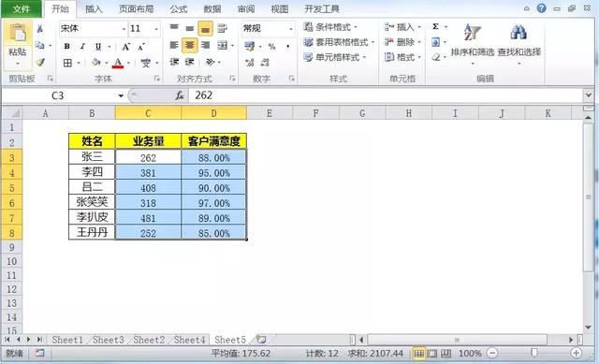This screenshot has height=364, width=599.
Task: Click text orientation icon
Action: click(211, 62)
